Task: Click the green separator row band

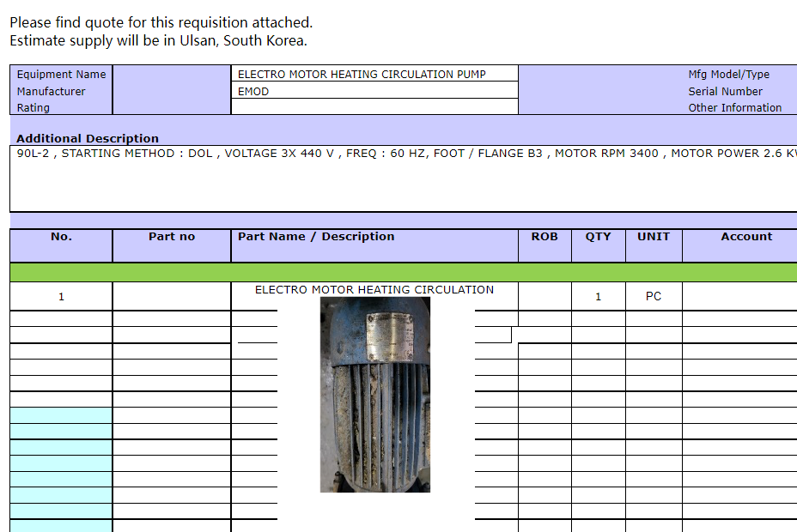Action: [x=404, y=273]
